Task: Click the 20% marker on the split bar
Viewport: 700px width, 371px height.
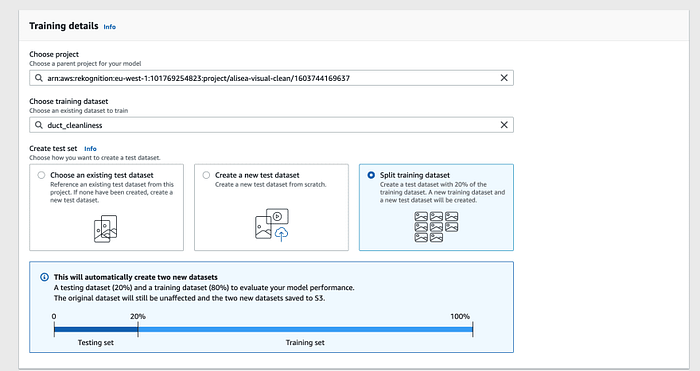Action: point(138,330)
